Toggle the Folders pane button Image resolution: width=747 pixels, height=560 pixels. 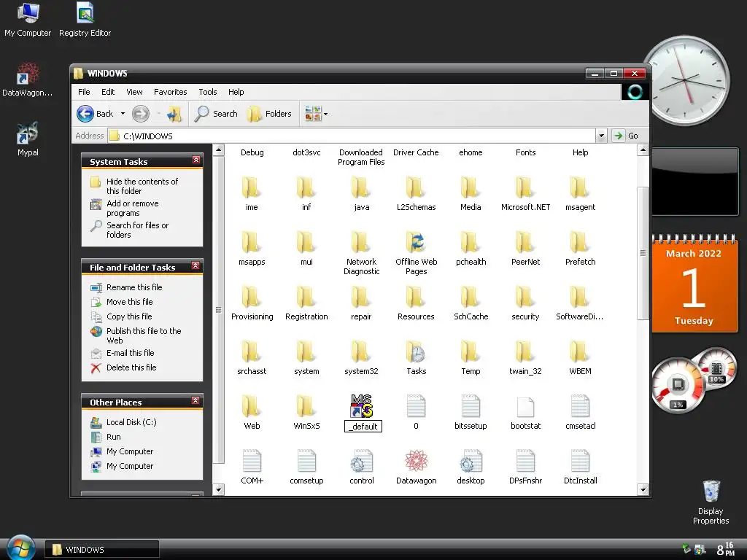point(269,114)
